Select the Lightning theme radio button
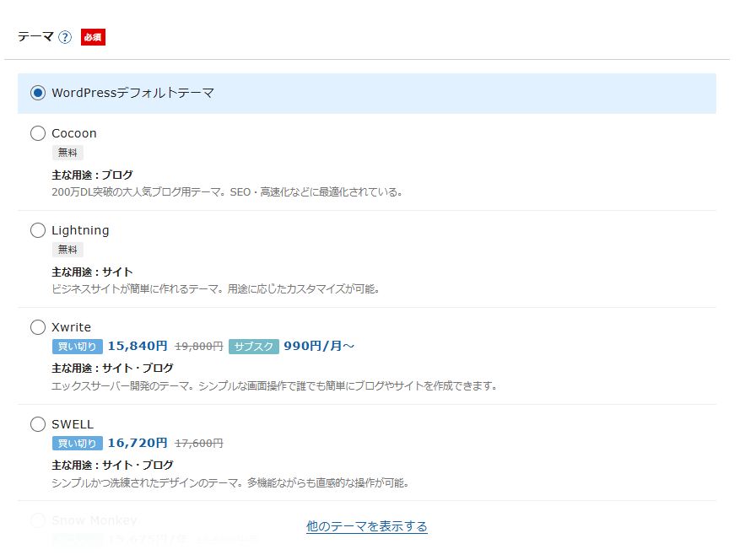 pos(38,230)
